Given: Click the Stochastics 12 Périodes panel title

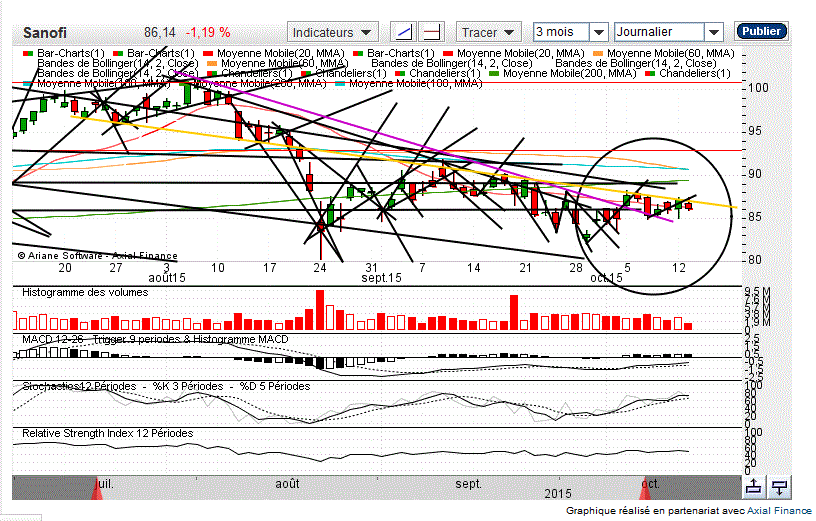Looking at the screenshot, I should [x=166, y=387].
